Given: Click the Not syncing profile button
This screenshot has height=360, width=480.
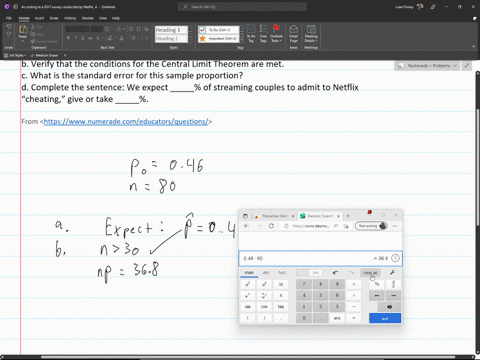Looking at the screenshot, I should click(371, 226).
